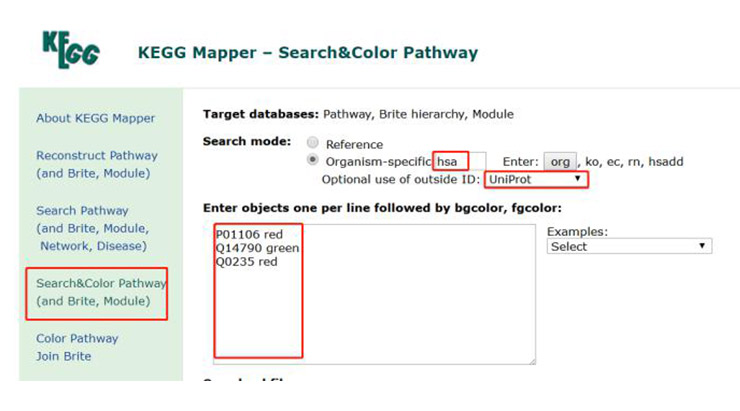Open the Join Brite link
The height and width of the screenshot is (411, 740).
pyautogui.click(x=64, y=356)
